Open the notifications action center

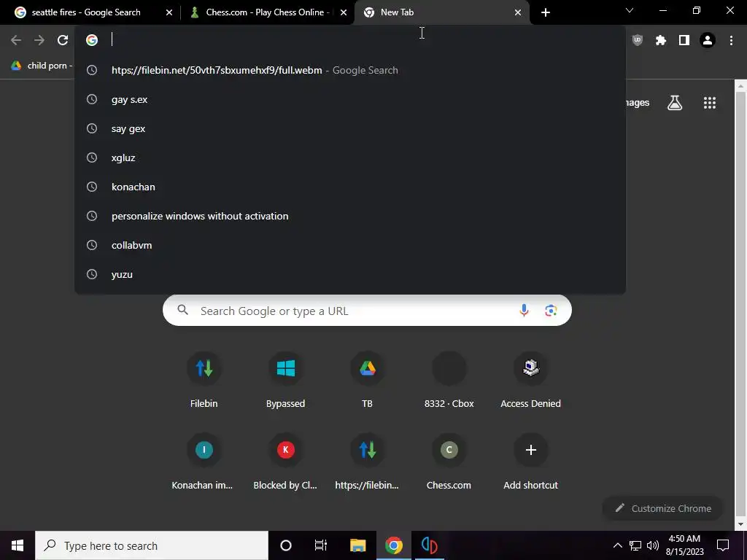click(723, 545)
